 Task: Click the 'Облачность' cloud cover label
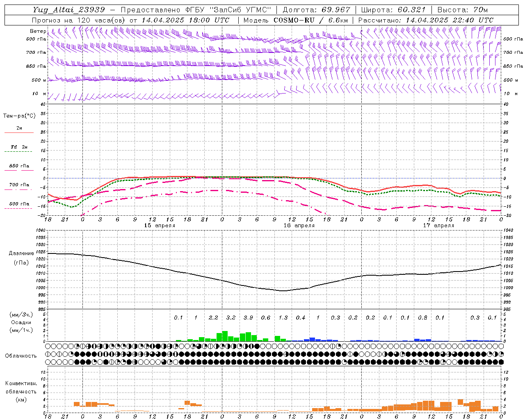(21, 356)
